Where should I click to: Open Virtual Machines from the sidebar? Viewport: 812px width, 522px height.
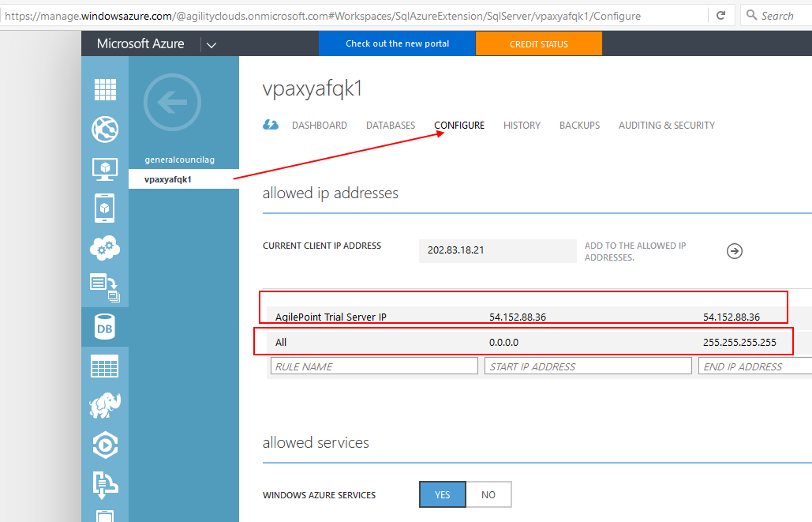click(105, 169)
